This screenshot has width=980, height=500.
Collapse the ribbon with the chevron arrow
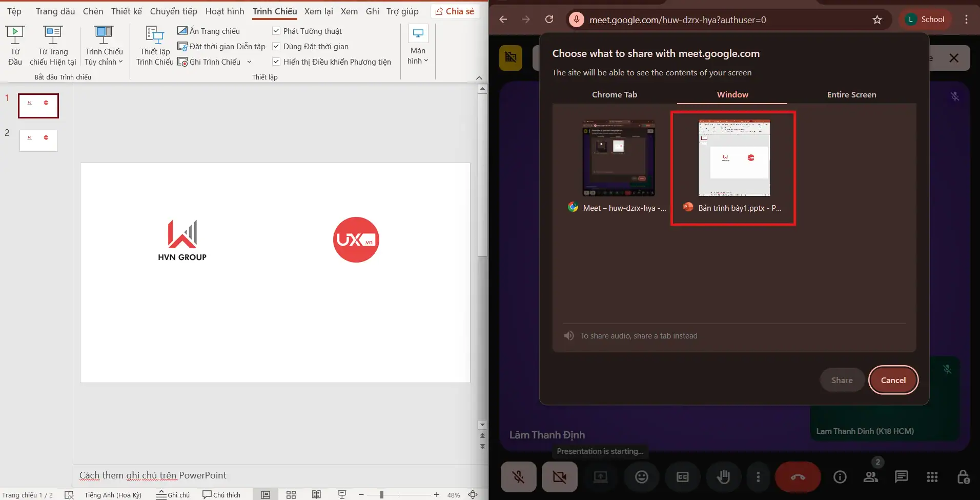[x=479, y=78]
